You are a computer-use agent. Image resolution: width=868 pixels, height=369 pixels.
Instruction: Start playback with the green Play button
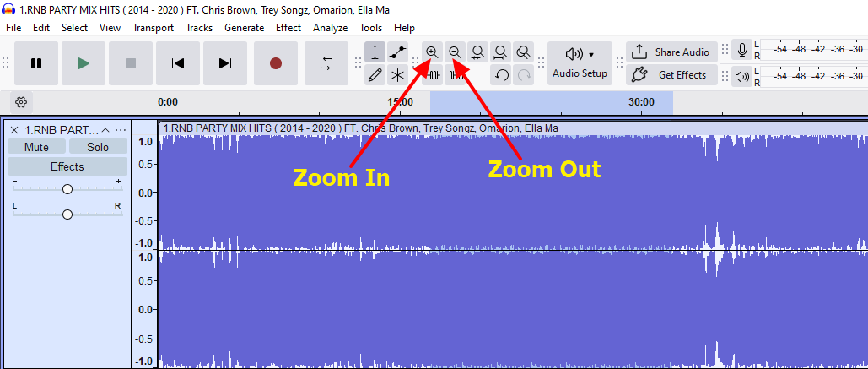coord(84,63)
